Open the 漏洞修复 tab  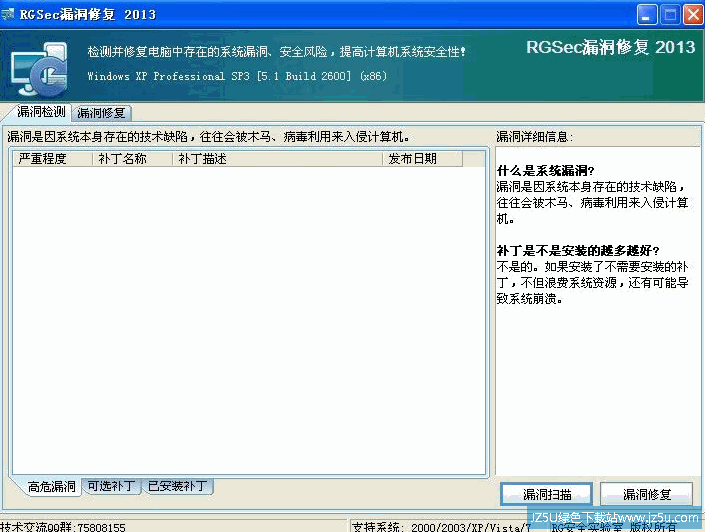click(x=101, y=113)
